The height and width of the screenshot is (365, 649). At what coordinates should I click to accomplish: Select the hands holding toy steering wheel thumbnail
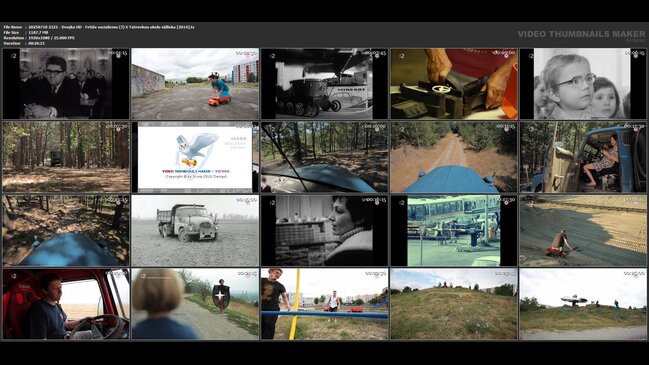coord(454,84)
